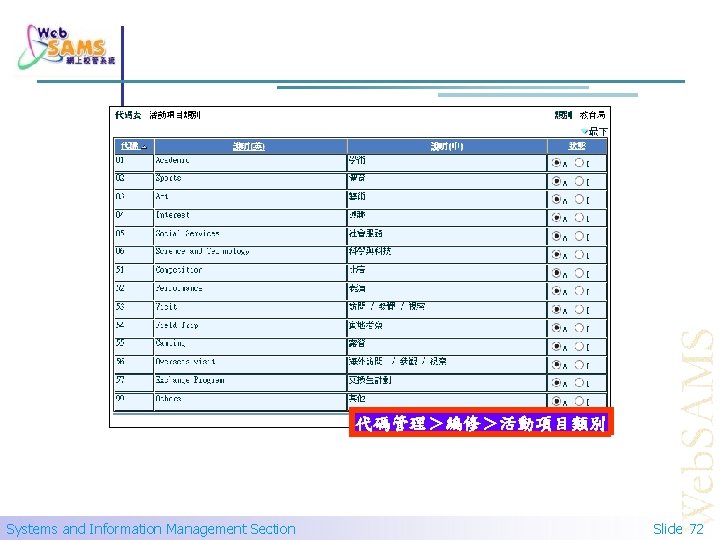Set Exchange Program row status to I
This screenshot has height=540, width=720.
[x=579, y=382]
